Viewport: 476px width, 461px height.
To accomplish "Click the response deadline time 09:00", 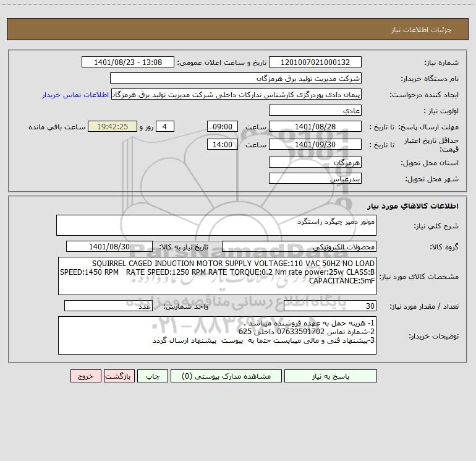I will click(222, 126).
